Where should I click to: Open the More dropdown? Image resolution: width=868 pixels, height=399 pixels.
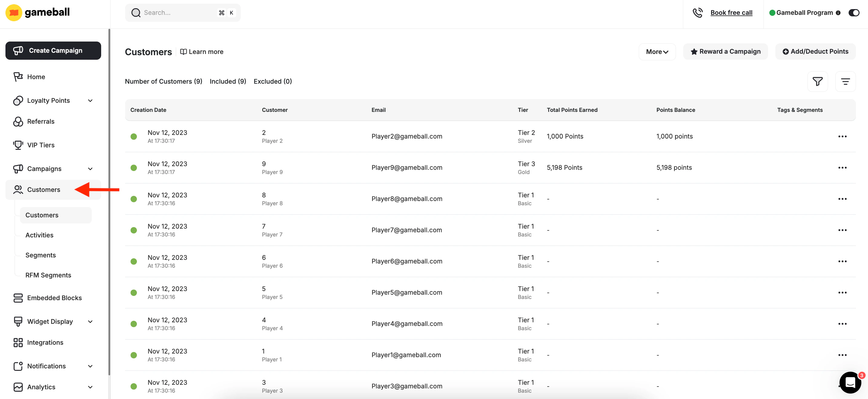click(x=656, y=51)
